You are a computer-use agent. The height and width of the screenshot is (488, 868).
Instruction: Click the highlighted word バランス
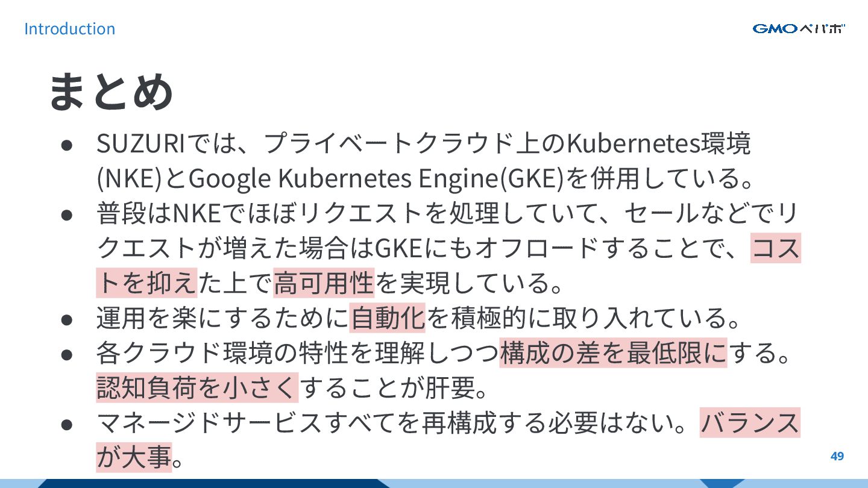(750, 422)
